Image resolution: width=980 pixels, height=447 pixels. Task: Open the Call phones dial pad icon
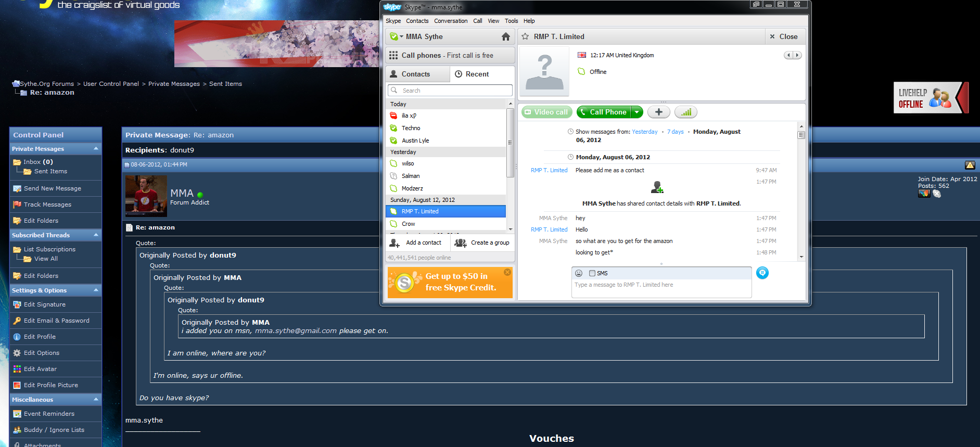click(393, 55)
